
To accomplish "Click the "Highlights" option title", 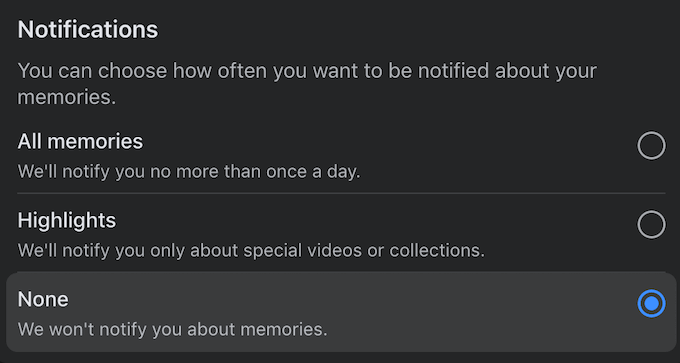I will pyautogui.click(x=67, y=221).
